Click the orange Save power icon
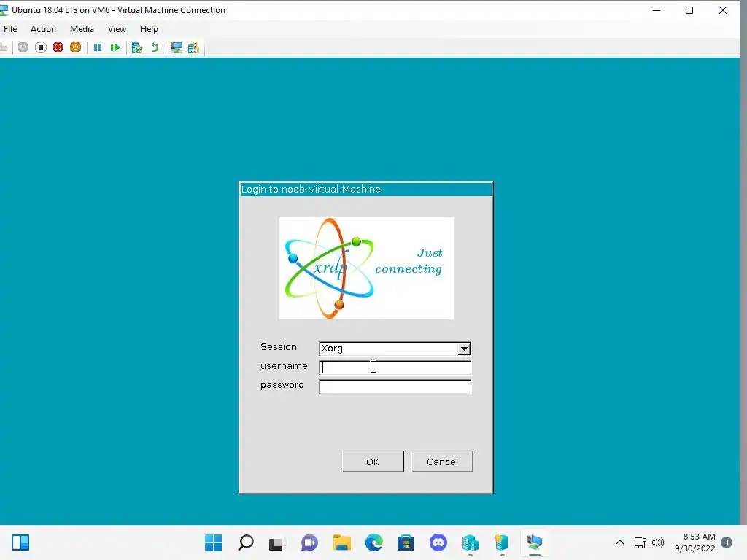The width and height of the screenshot is (747, 560). coord(75,47)
